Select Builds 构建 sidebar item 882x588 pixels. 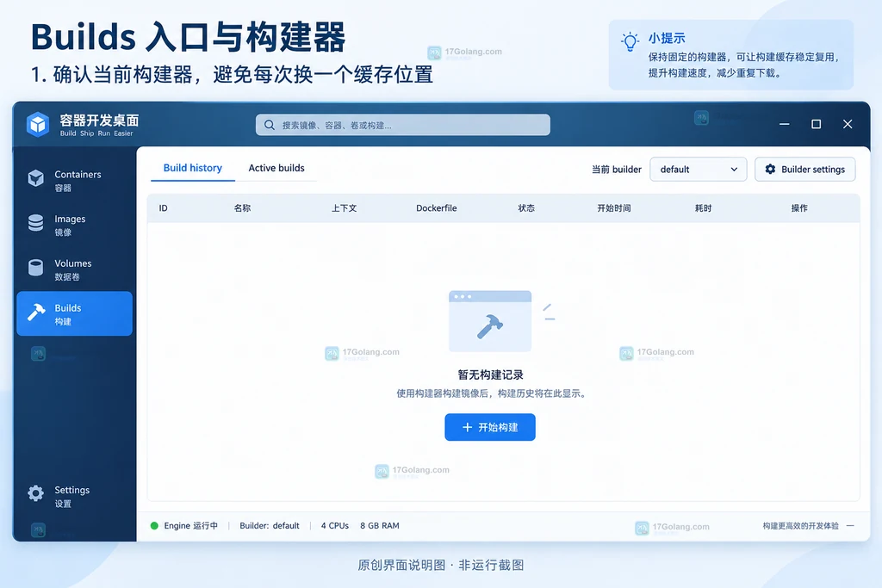tap(74, 313)
